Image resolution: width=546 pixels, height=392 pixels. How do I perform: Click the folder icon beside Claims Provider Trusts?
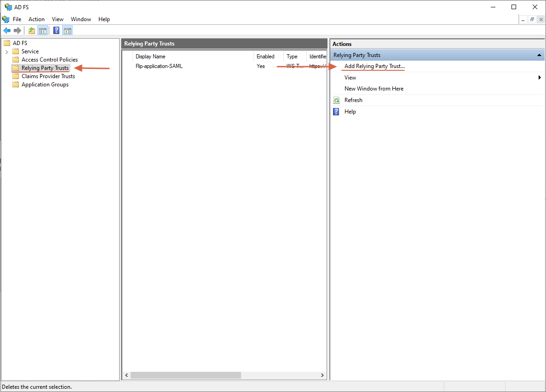(16, 76)
